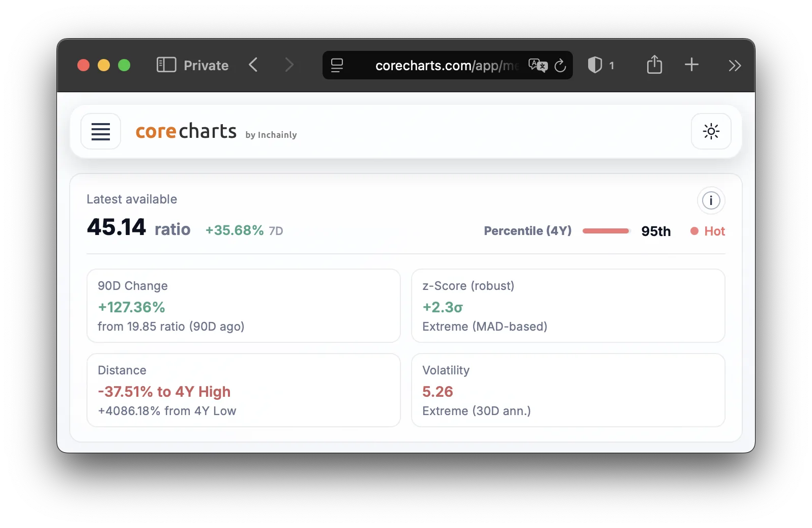Viewport: 812px width, 528px height.
Task: Click the corecharts logo
Action: coord(186,131)
